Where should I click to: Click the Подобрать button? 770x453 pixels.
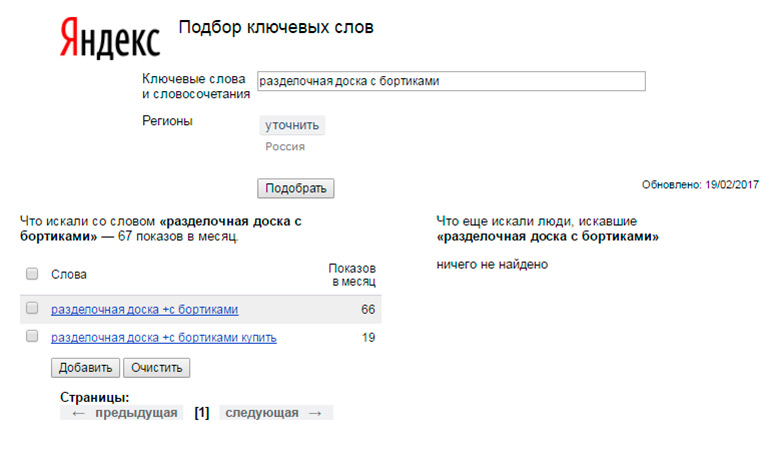[295, 189]
